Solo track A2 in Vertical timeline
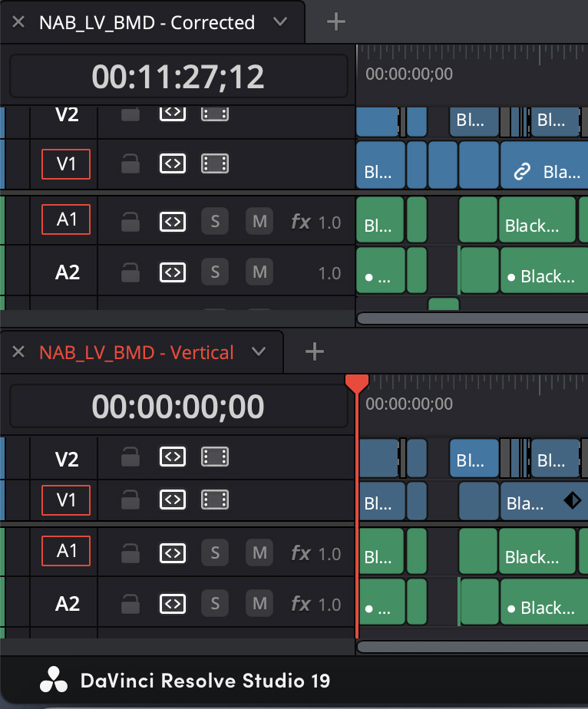This screenshot has width=588, height=709. 215,603
